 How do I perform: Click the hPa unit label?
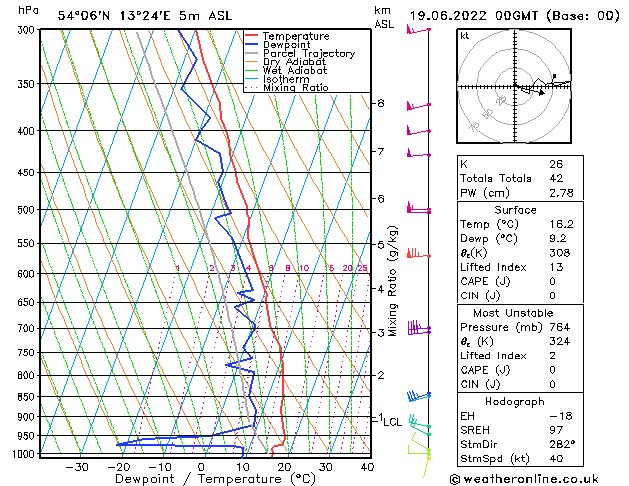(x=28, y=11)
